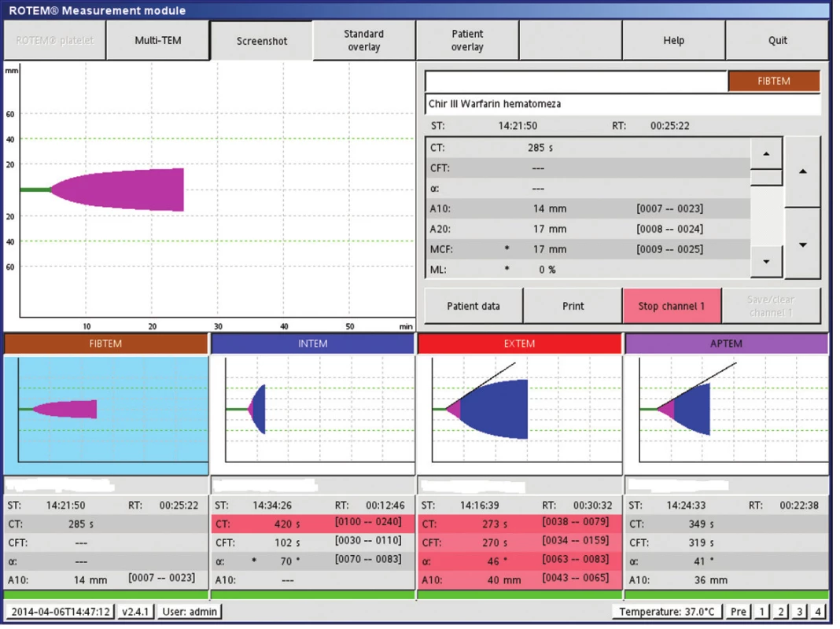Select the APTEM channel header

pos(727,344)
